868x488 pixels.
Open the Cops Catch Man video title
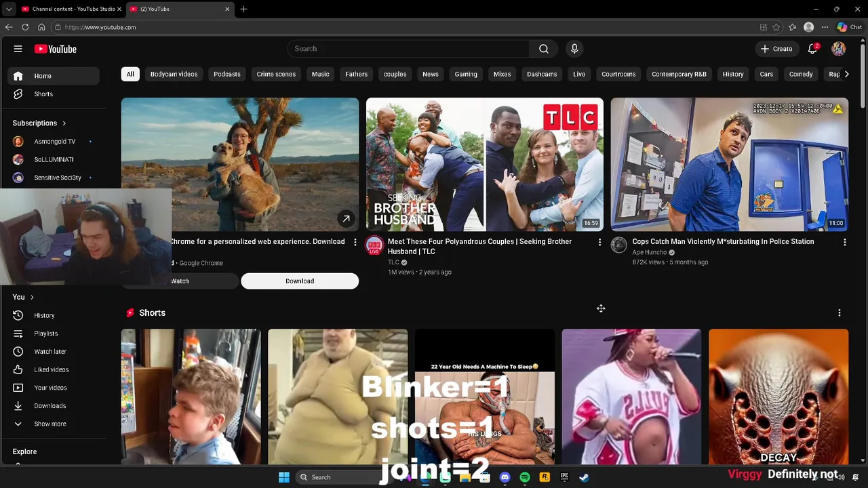[x=723, y=242]
